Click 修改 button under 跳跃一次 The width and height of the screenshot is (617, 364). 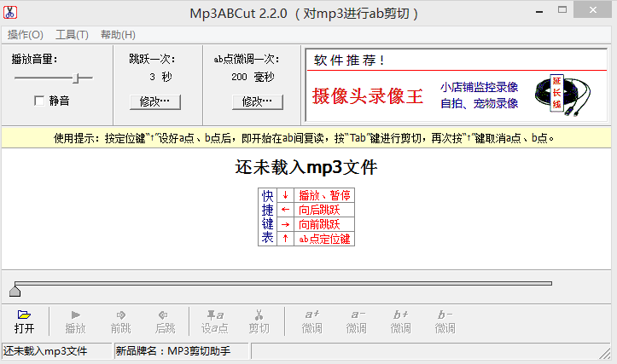155,101
